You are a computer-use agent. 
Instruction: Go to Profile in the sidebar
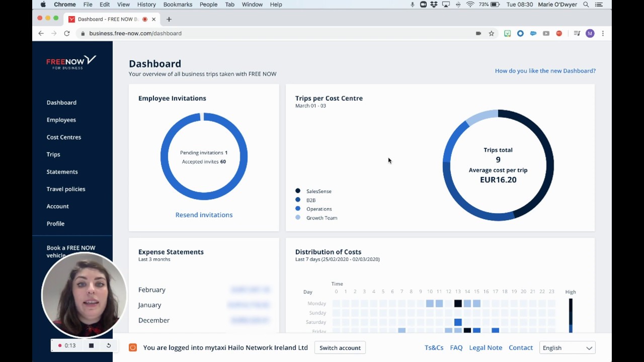tap(55, 224)
